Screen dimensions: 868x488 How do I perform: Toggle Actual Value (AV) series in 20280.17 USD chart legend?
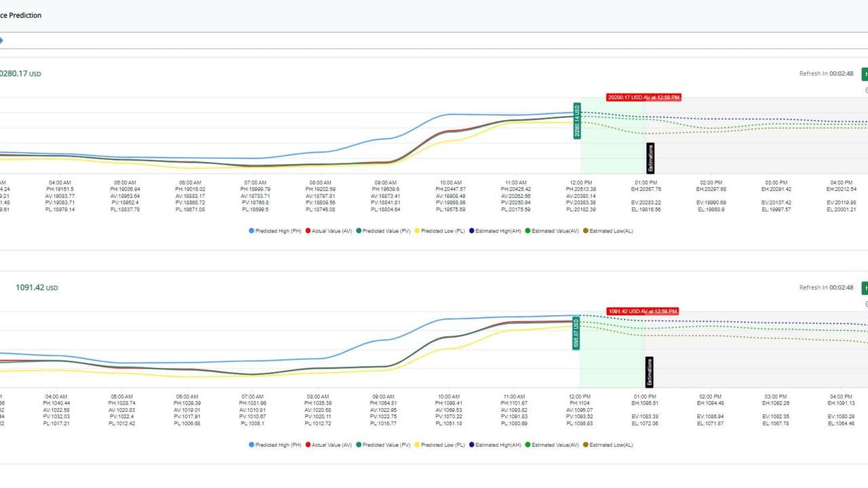(328, 231)
